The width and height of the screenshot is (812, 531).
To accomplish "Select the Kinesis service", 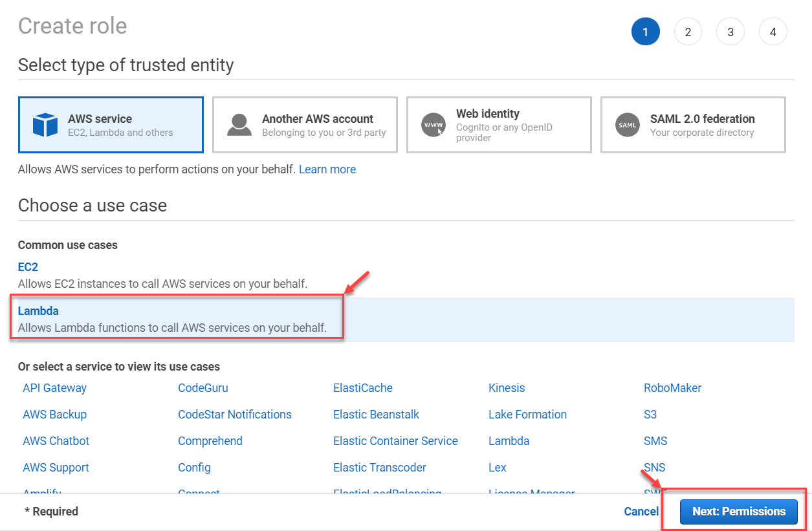I will pos(507,388).
